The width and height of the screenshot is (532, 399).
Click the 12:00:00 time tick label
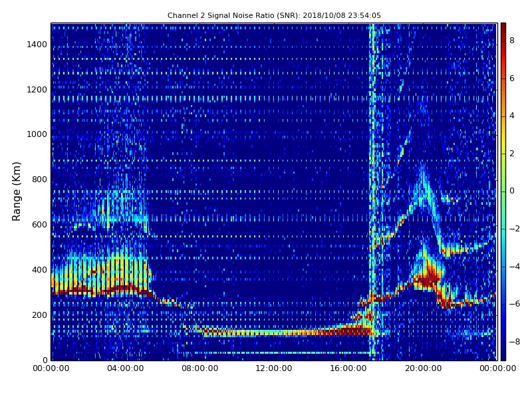pos(274,368)
